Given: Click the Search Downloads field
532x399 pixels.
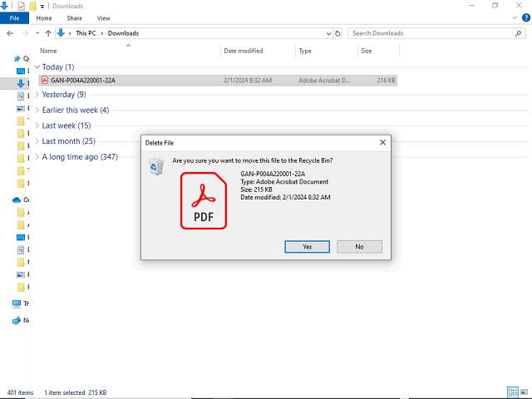Looking at the screenshot, I should (437, 33).
